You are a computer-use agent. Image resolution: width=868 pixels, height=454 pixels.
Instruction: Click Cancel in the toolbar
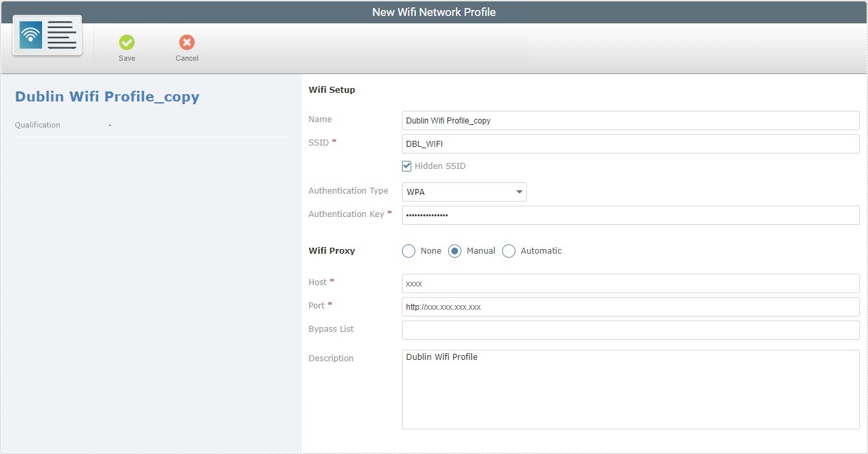[186, 47]
